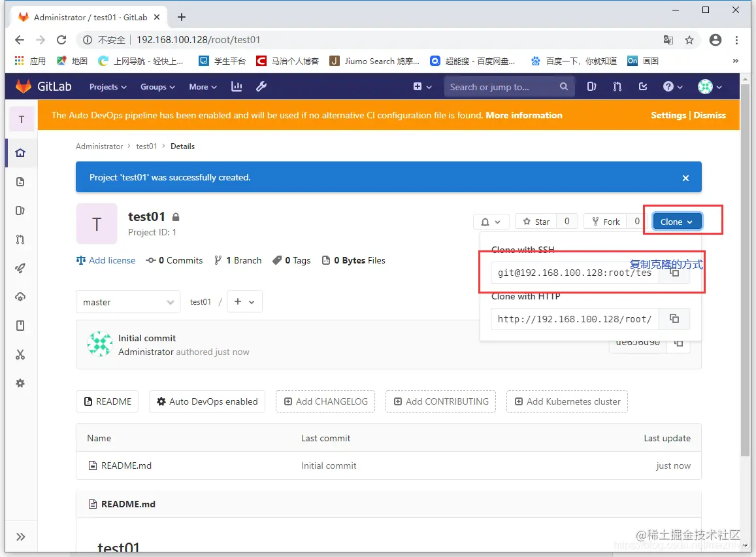The width and height of the screenshot is (756, 557).
Task: Click the Add license link
Action: pyautogui.click(x=106, y=260)
